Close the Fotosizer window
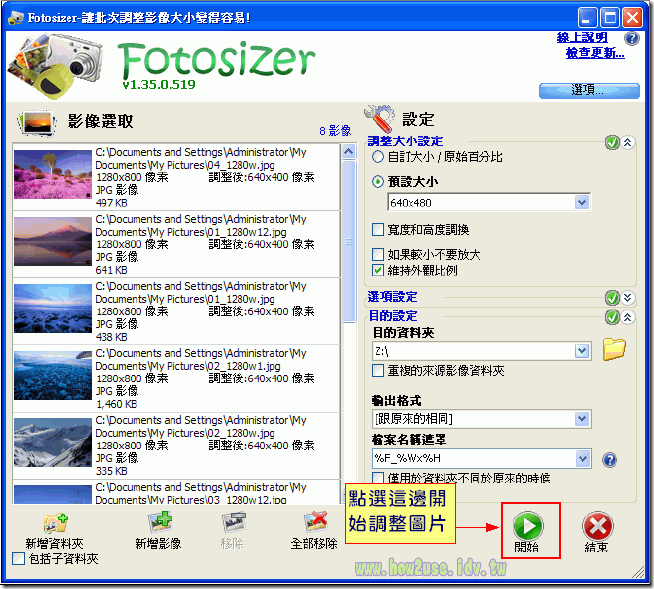 [633, 18]
